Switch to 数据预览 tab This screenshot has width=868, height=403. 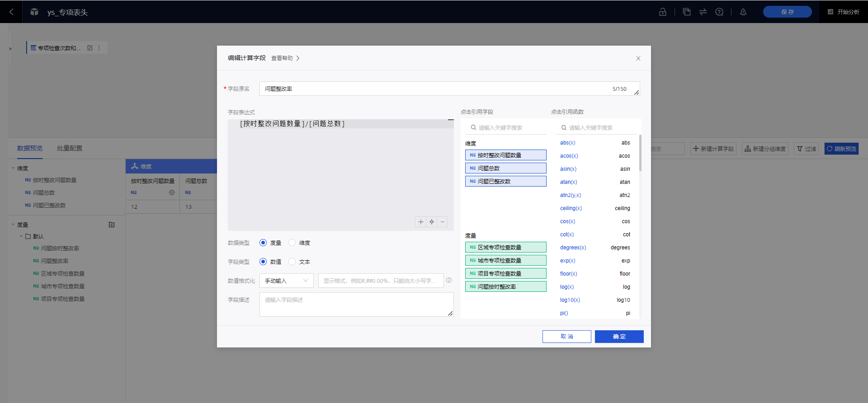coord(30,148)
